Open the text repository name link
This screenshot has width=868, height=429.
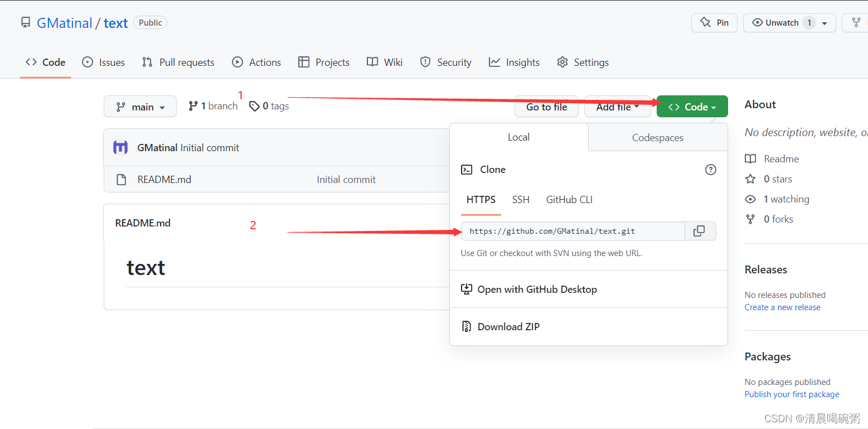[x=115, y=23]
